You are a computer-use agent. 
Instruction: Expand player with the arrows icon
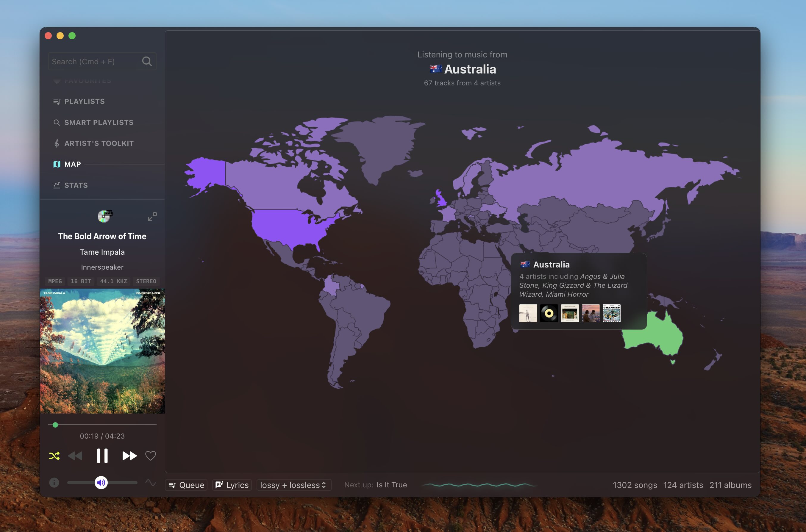click(x=152, y=217)
